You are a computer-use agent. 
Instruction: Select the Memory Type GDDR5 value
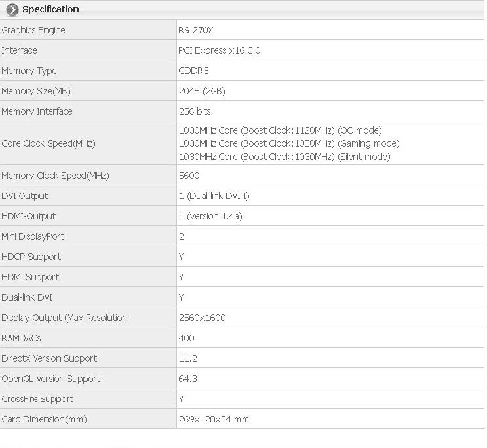pos(193,71)
